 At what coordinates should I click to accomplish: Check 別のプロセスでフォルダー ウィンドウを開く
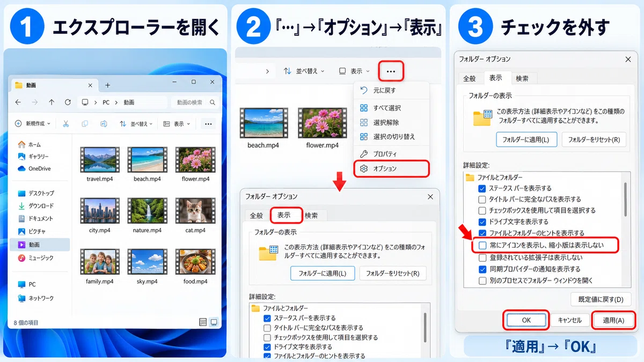point(482,280)
